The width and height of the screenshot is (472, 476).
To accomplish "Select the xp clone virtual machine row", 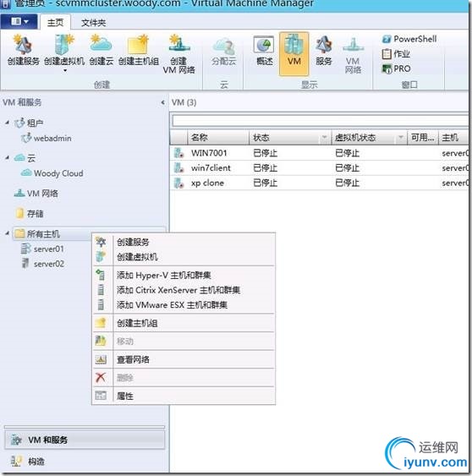I will pyautogui.click(x=319, y=183).
